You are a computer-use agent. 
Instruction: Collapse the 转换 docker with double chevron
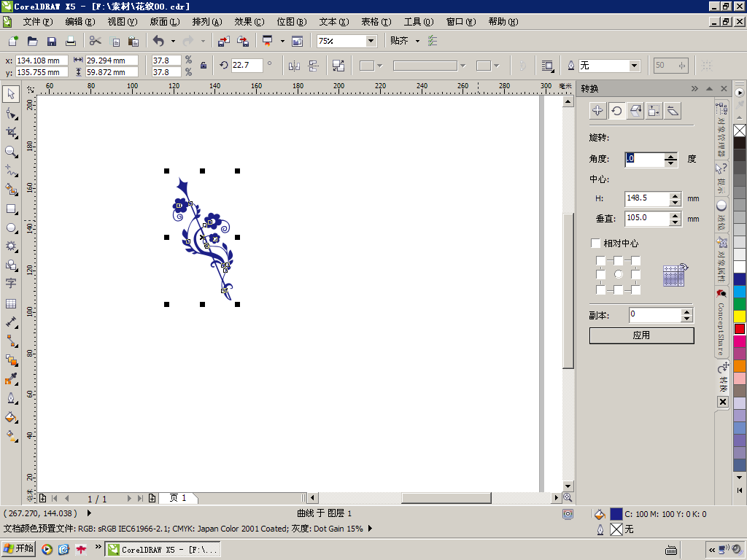(694, 88)
